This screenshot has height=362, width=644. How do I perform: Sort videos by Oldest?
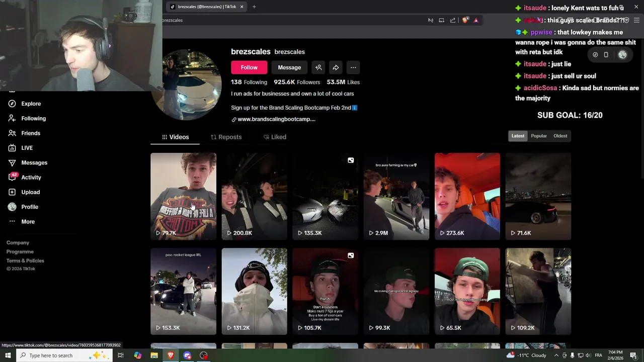(x=560, y=136)
